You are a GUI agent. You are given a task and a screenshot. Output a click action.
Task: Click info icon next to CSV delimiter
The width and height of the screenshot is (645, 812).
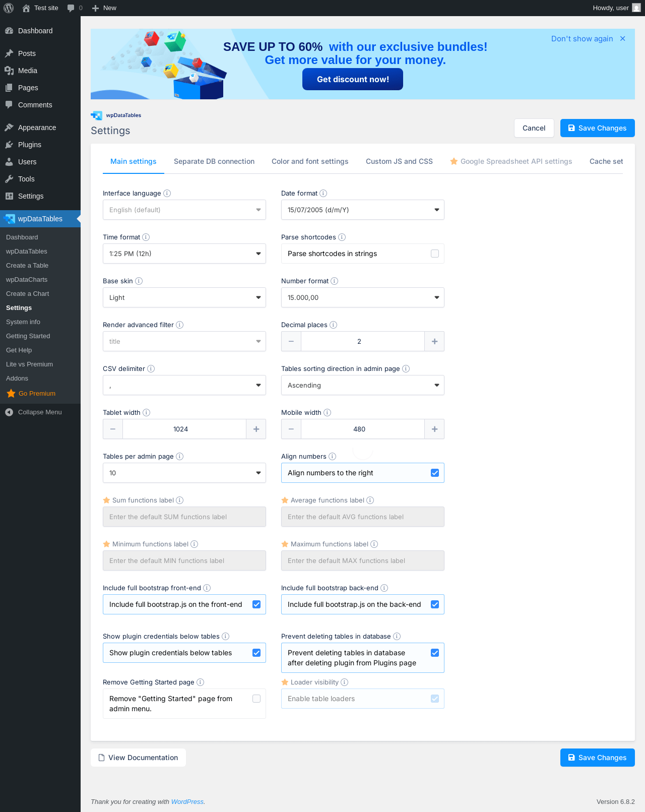tap(151, 369)
